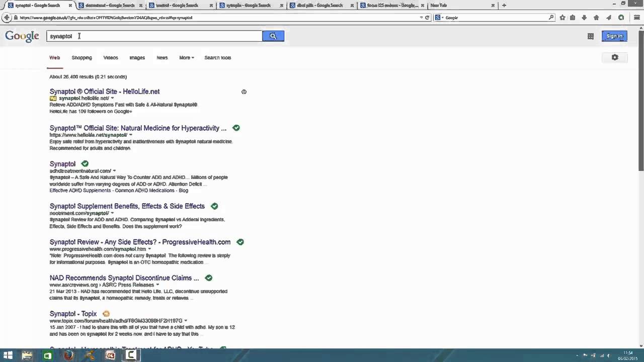This screenshot has height=362, width=644.
Task: Switch to the News results tab
Action: pyautogui.click(x=162, y=58)
